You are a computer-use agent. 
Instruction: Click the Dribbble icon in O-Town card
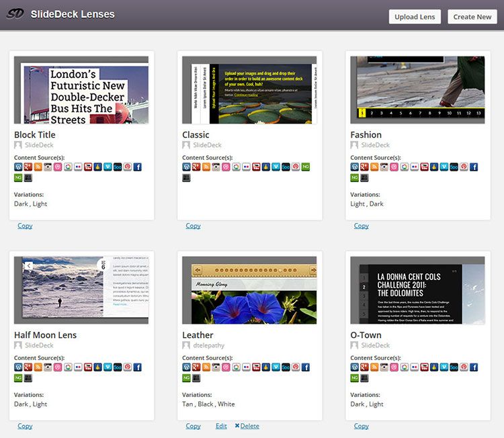point(394,367)
